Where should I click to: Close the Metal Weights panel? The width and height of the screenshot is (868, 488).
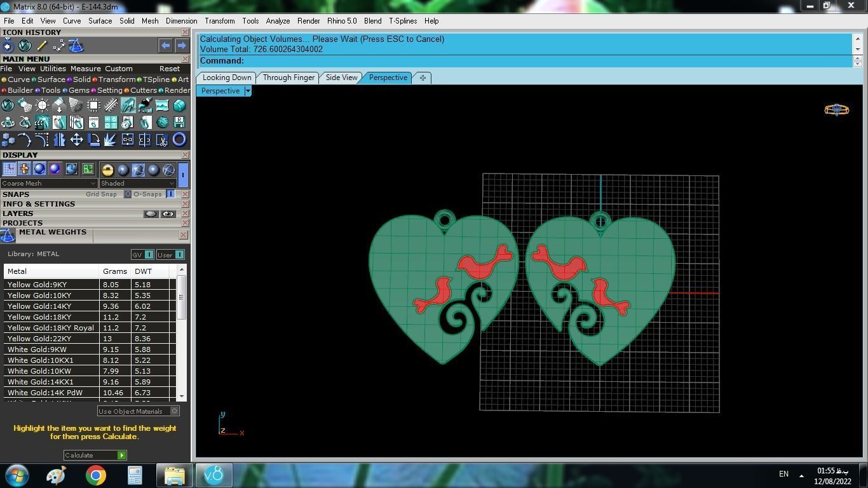[x=183, y=234]
